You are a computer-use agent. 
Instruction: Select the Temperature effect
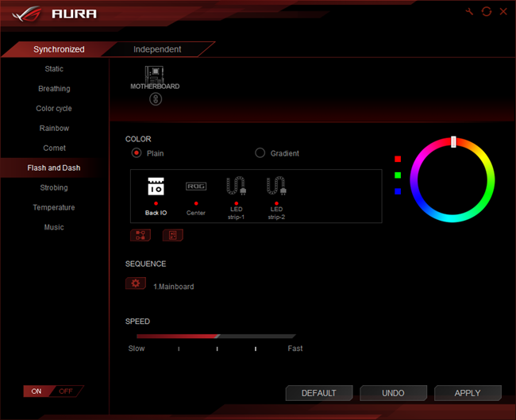[x=54, y=207]
